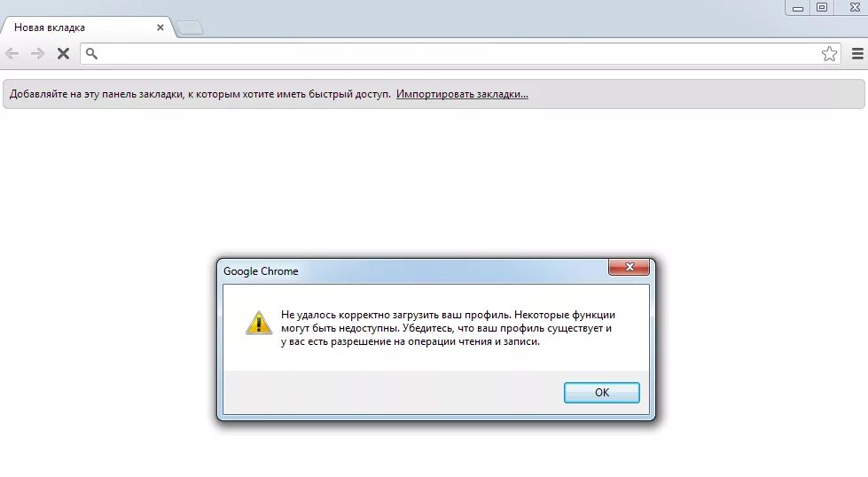Minimize the Chrome browser window
This screenshot has height=477, width=868.
[798, 8]
